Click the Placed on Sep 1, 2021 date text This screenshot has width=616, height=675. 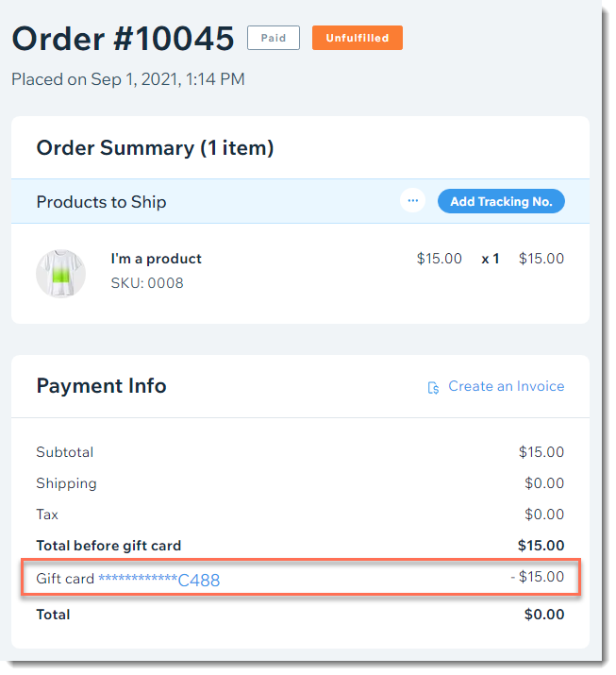[x=128, y=79]
